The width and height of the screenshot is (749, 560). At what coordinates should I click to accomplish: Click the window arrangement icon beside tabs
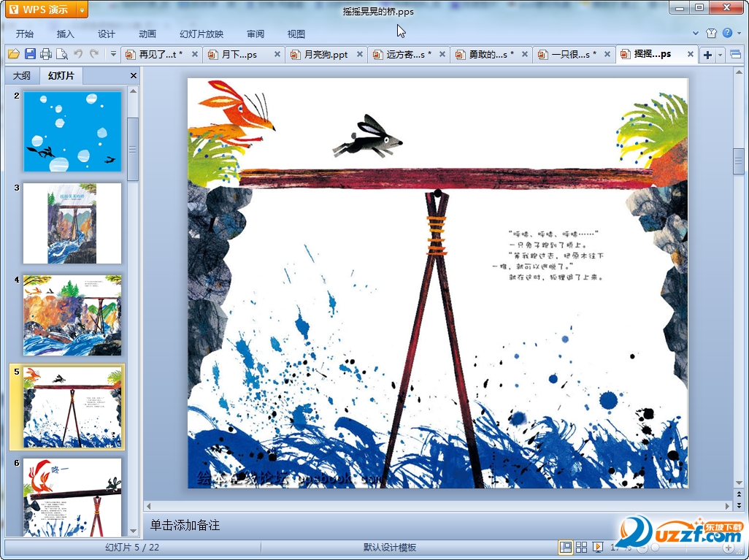pyautogui.click(x=736, y=55)
